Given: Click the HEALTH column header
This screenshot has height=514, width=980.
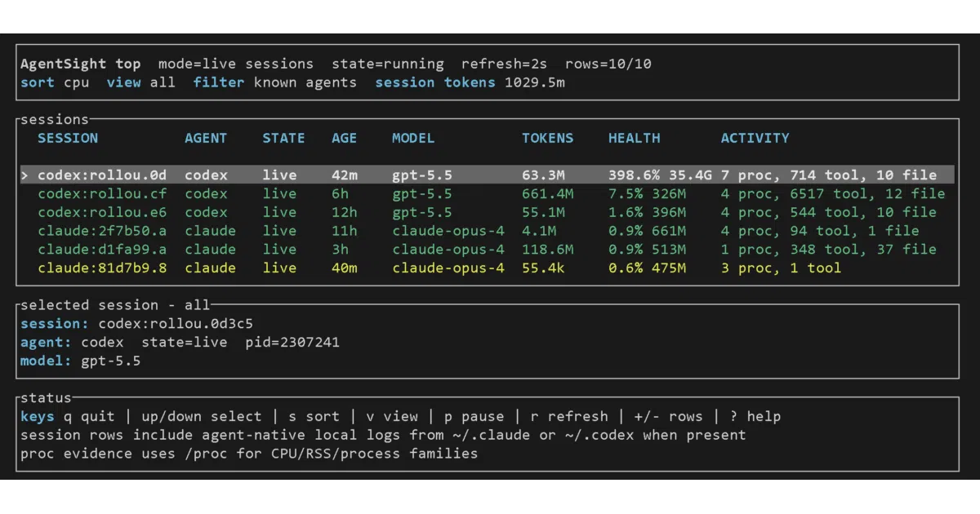Looking at the screenshot, I should click(635, 138).
